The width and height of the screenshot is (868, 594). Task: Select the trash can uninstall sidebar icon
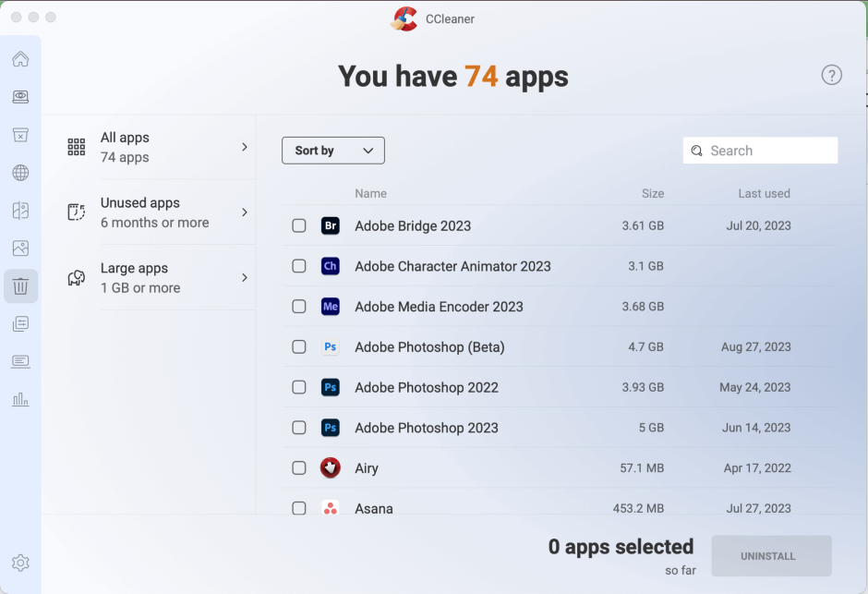pyautogui.click(x=20, y=286)
